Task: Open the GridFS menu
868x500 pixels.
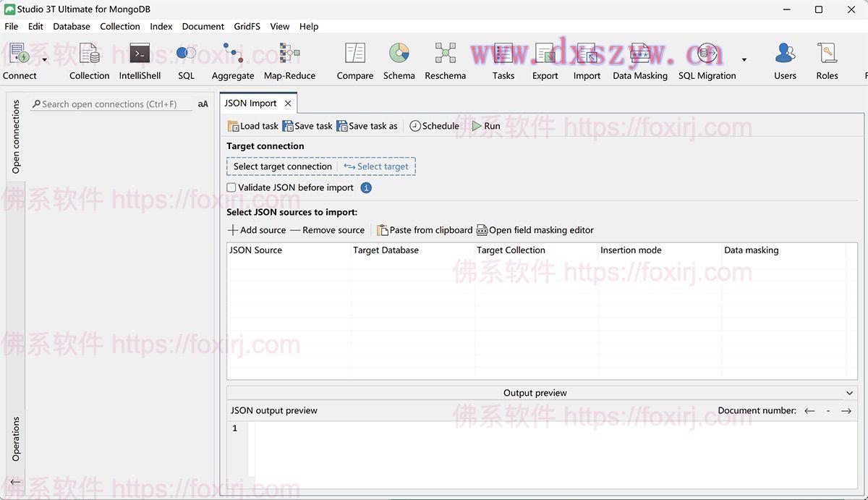Action: [x=247, y=26]
